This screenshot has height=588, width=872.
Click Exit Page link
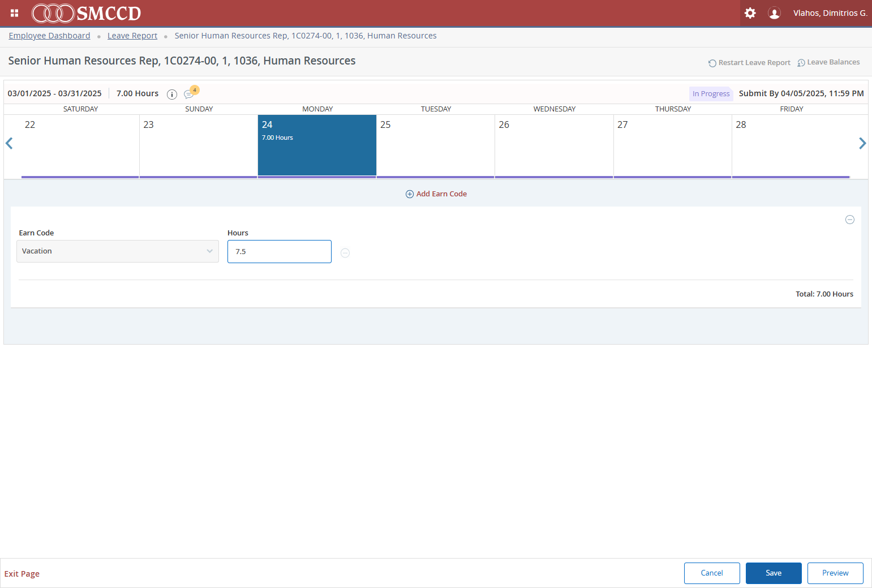click(22, 574)
